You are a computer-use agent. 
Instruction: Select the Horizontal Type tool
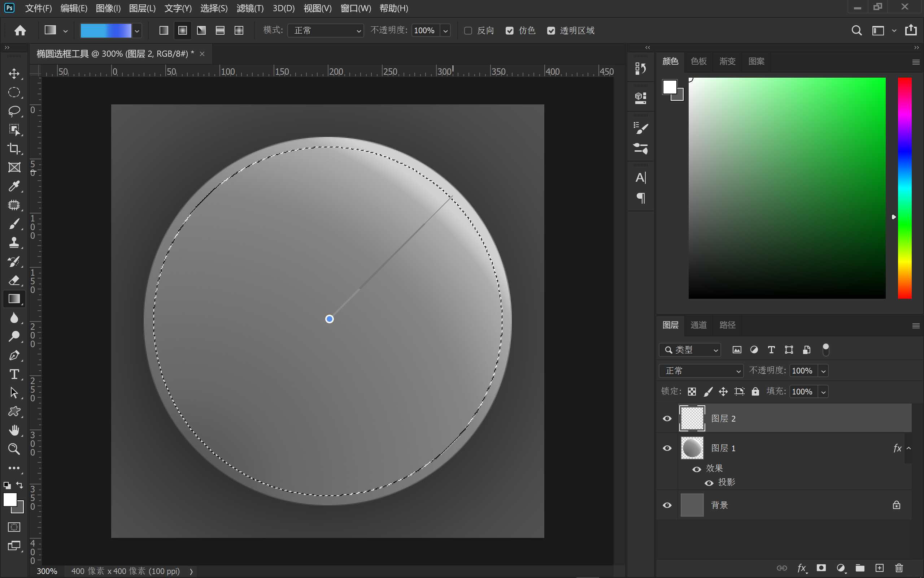[14, 374]
